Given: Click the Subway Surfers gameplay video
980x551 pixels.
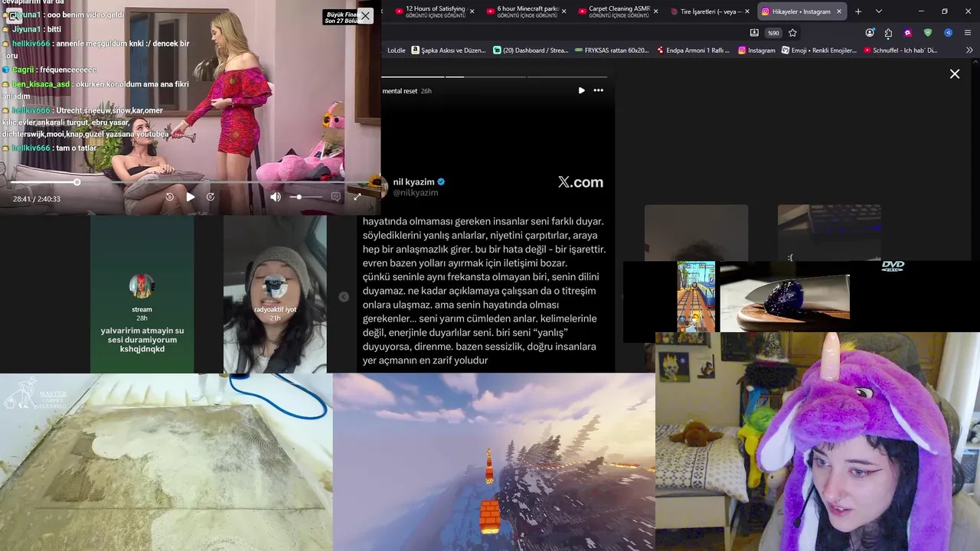Looking at the screenshot, I should tap(696, 297).
